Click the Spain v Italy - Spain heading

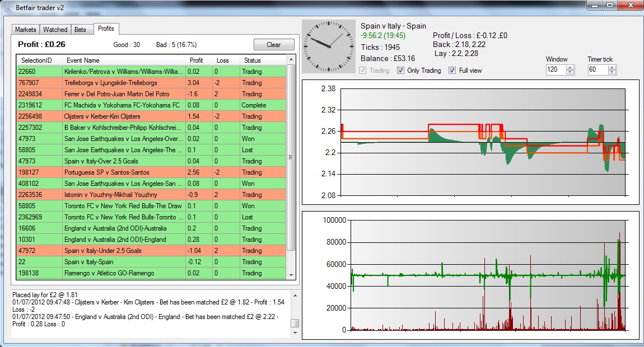click(393, 26)
